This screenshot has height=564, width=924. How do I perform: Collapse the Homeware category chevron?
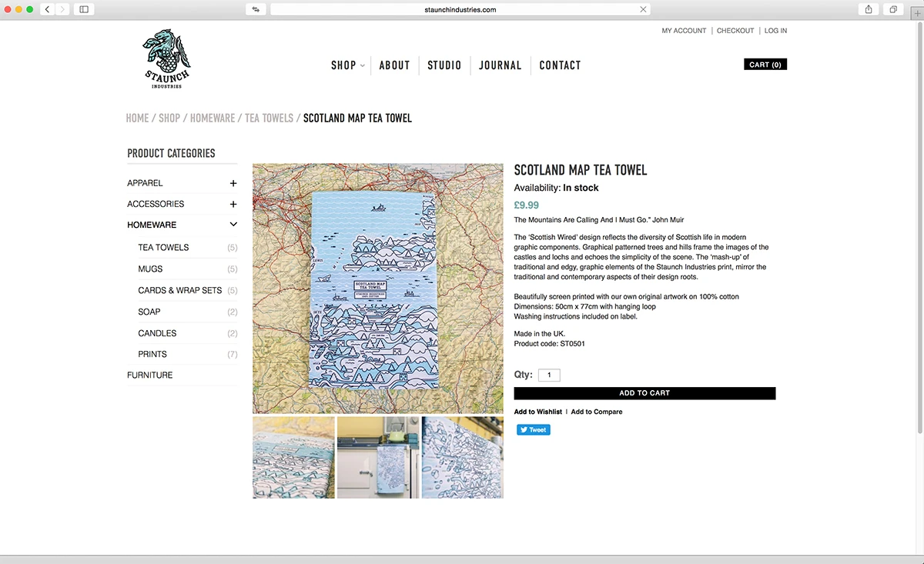(233, 225)
